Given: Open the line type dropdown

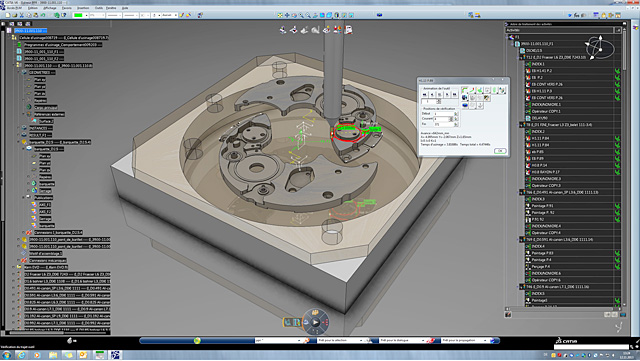Looking at the screenshot, I should (131, 15).
